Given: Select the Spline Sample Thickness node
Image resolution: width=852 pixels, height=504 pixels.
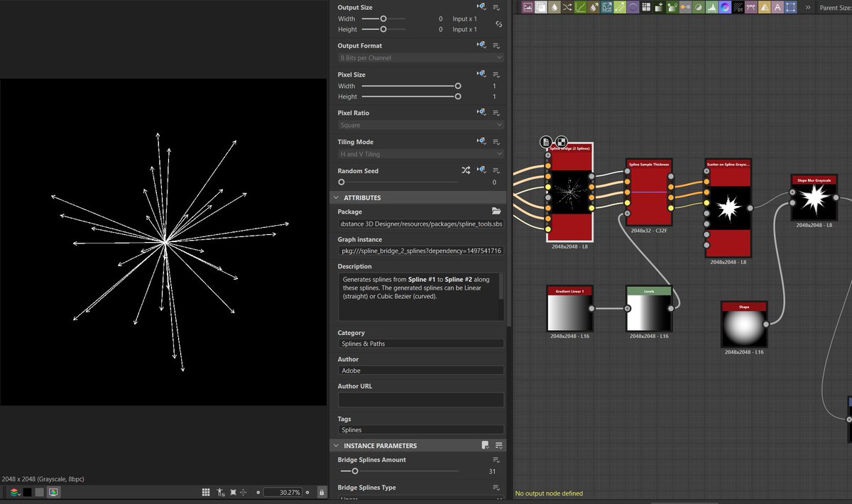Looking at the screenshot, I should pos(649,192).
